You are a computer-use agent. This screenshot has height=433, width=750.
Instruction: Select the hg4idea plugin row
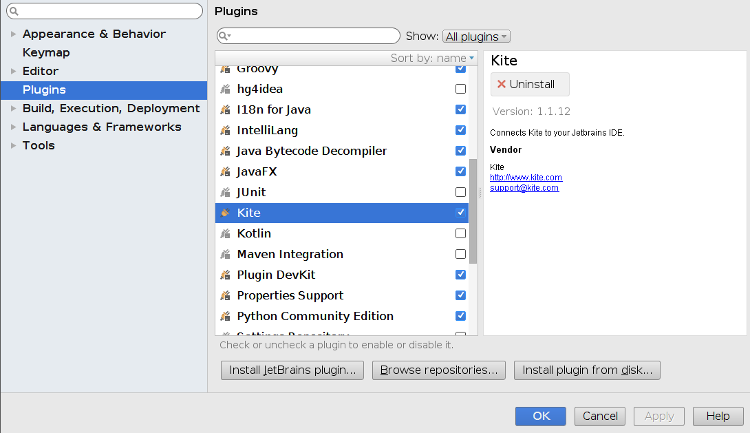342,89
